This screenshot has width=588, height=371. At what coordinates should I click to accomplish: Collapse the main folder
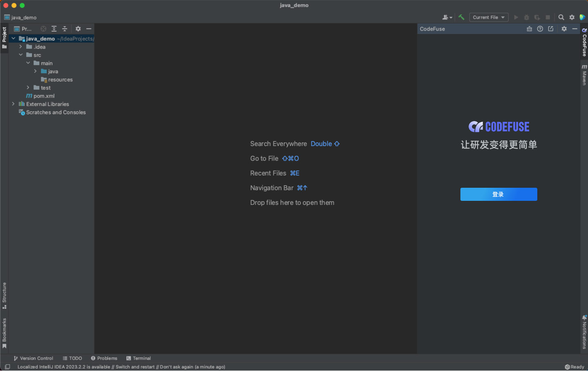click(28, 63)
